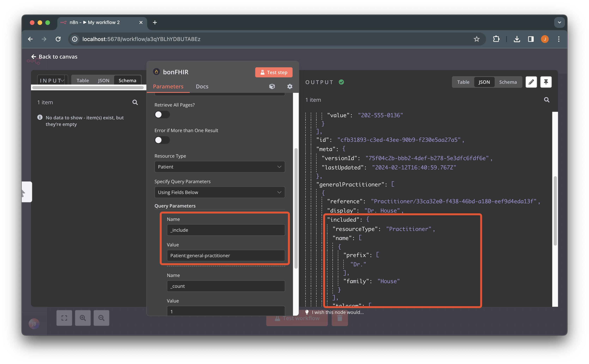Open the node cube icon
Screen dimensions: 589x364
point(272,86)
